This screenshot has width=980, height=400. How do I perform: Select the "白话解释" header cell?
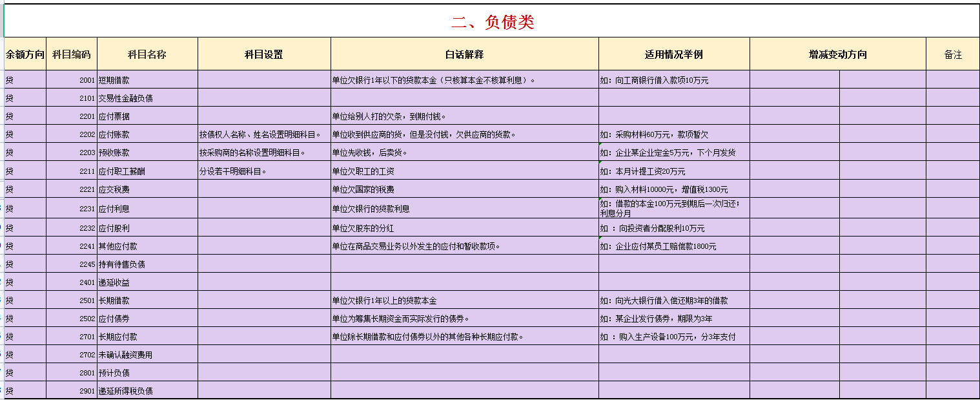coord(464,54)
